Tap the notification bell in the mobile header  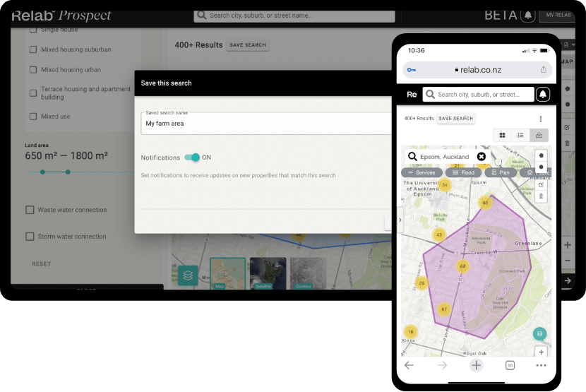[543, 94]
